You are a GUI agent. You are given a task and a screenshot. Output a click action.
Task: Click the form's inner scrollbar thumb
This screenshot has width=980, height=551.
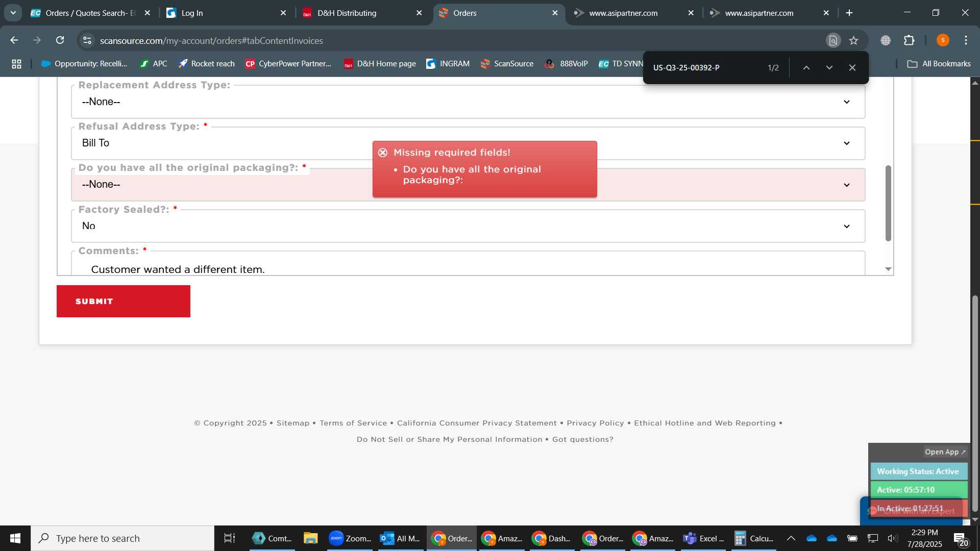coord(888,203)
